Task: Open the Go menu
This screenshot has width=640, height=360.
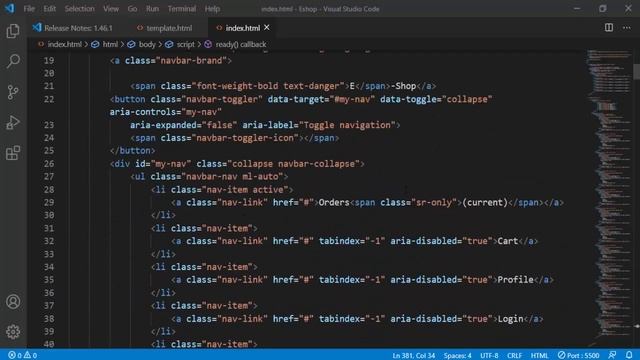Action: [x=132, y=9]
